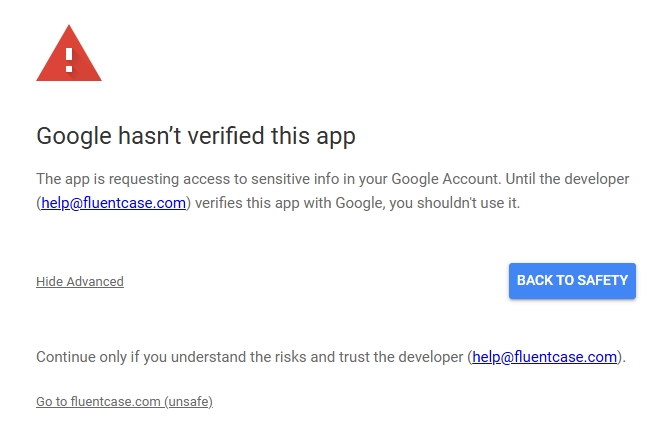Collapse details via Hide Advanced link
This screenshot has height=430, width=662.
pos(80,281)
